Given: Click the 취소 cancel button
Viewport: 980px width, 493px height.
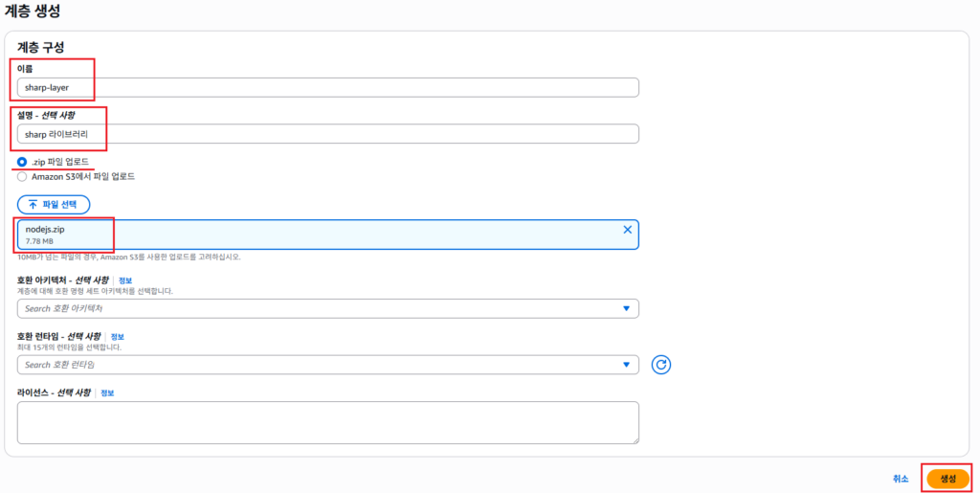Looking at the screenshot, I should coord(901,479).
